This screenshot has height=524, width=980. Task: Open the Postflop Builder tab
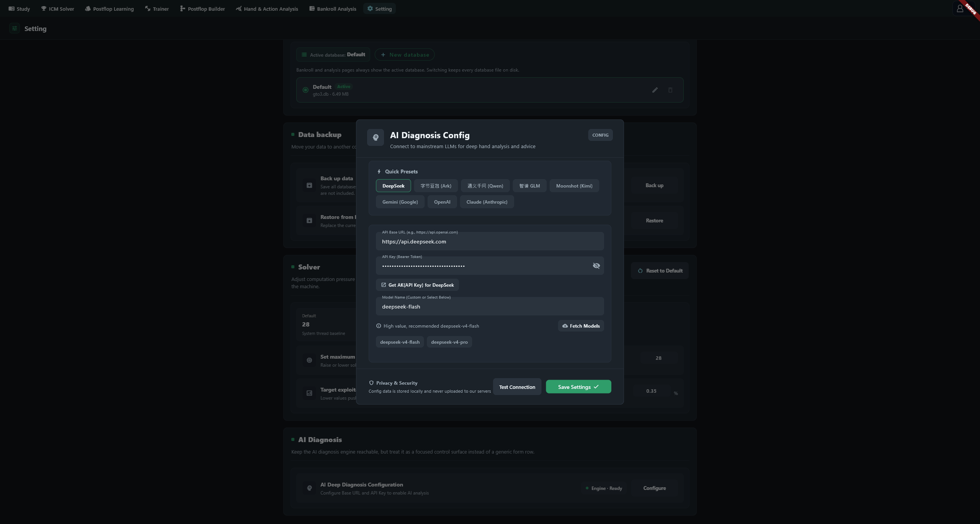203,8
